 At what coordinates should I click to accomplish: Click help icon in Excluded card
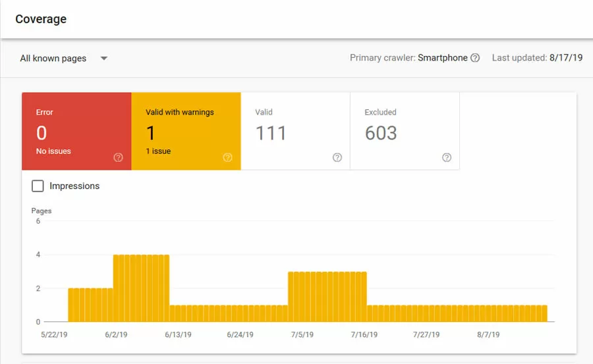(446, 157)
